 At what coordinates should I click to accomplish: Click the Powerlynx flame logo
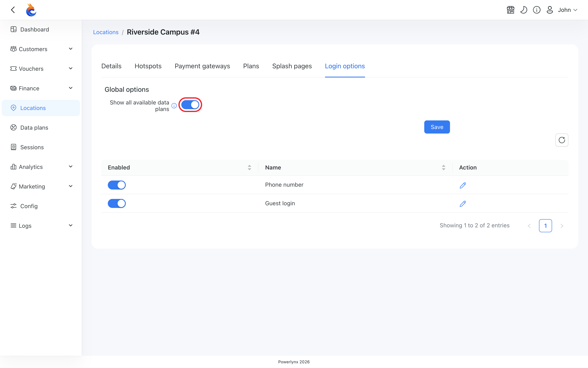coord(31,10)
